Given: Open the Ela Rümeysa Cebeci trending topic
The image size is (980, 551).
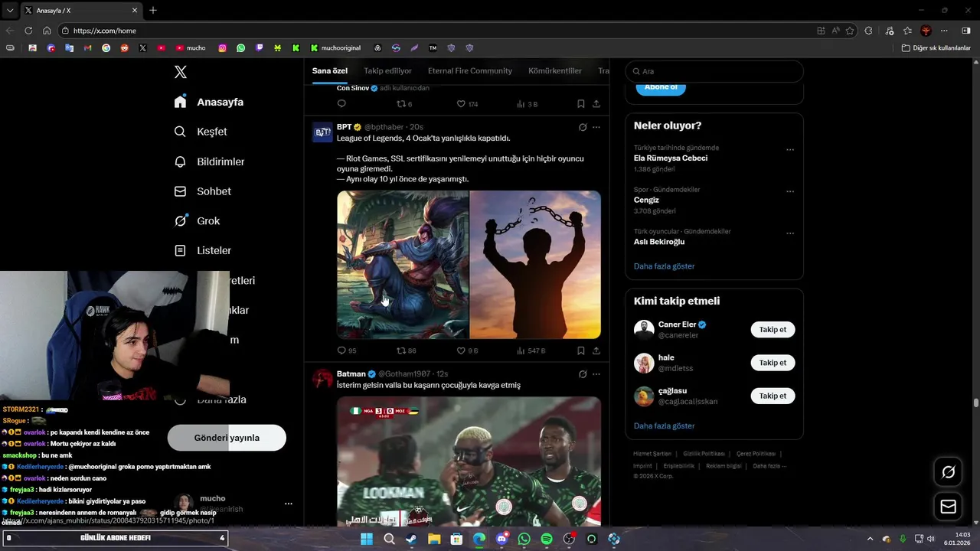Looking at the screenshot, I should point(670,158).
